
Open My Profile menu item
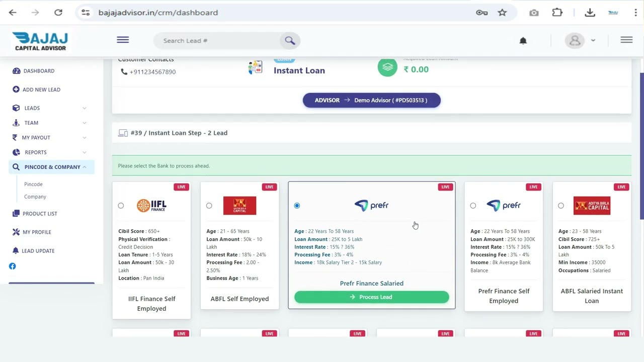tap(37, 232)
